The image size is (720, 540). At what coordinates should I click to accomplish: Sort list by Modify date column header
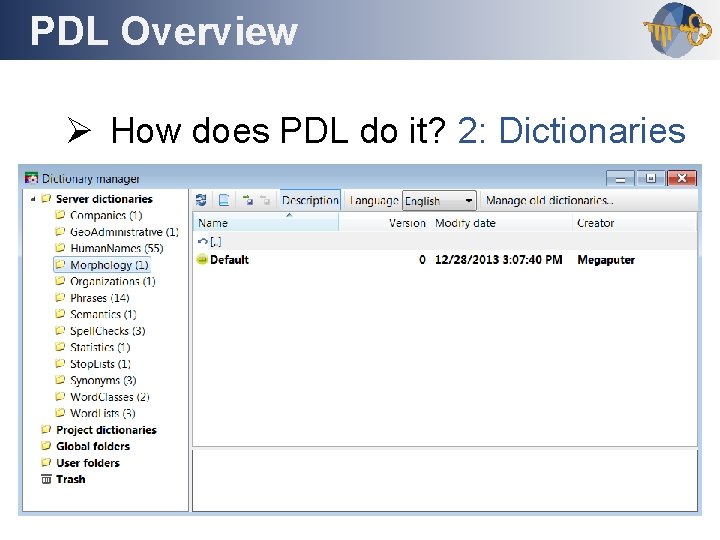point(501,223)
